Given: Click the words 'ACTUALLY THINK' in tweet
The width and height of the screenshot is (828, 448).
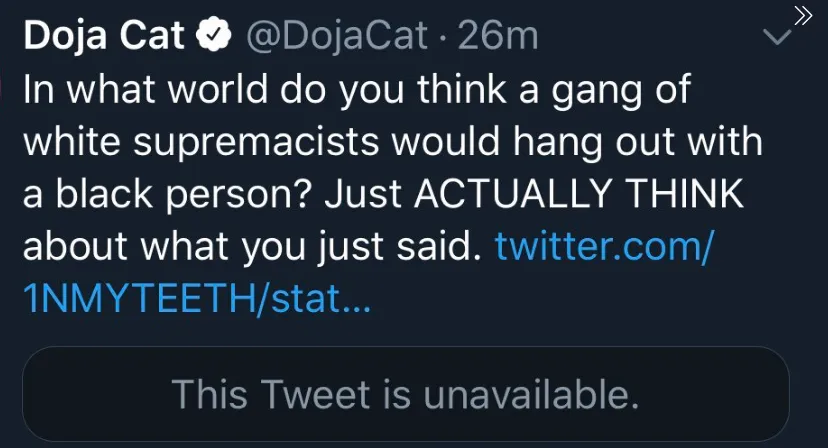Looking at the screenshot, I should [x=579, y=193].
